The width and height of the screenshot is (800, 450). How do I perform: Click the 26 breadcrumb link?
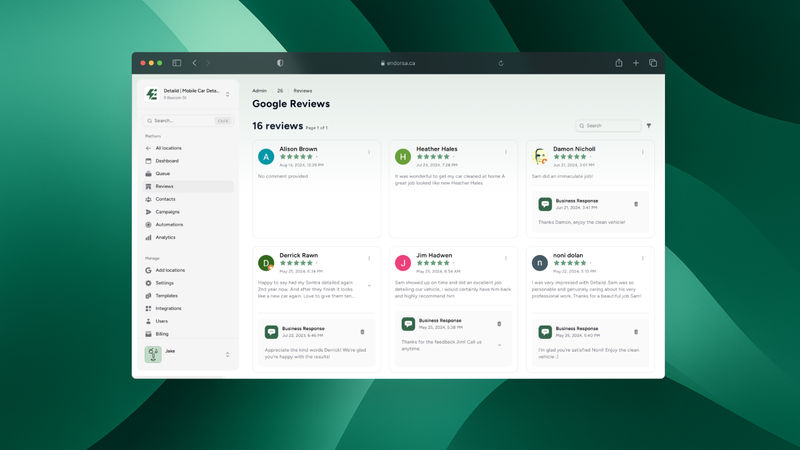point(280,91)
